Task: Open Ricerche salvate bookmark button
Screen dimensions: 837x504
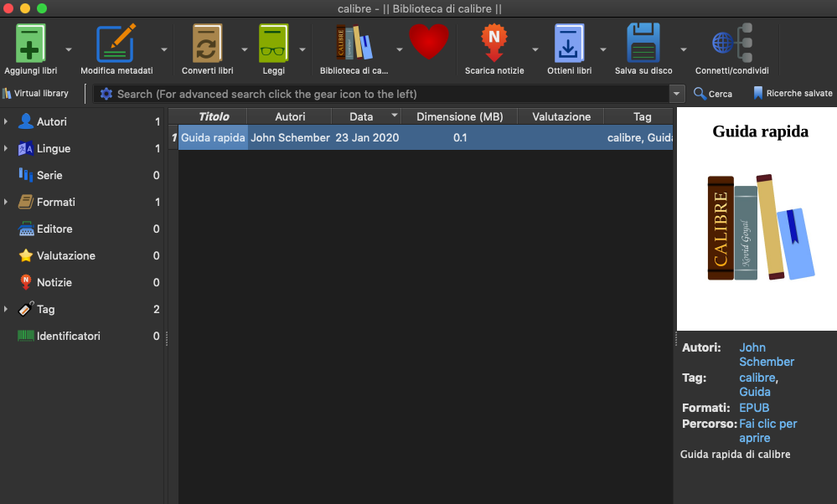Action: (793, 93)
